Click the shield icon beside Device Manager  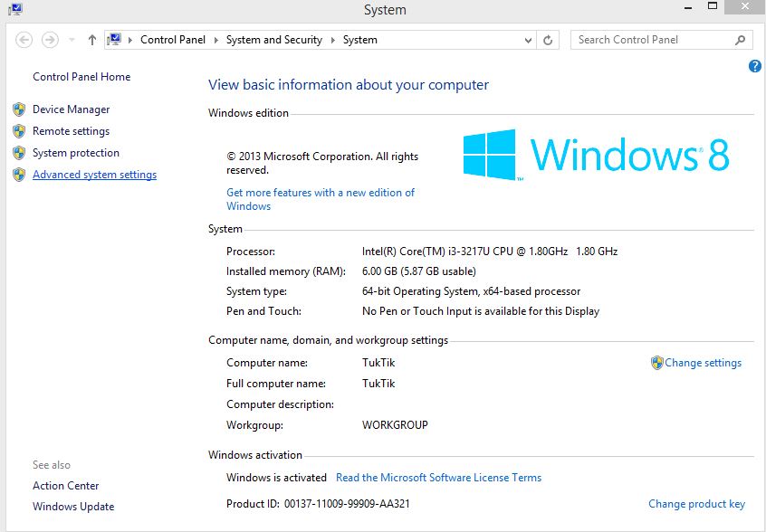[19, 109]
